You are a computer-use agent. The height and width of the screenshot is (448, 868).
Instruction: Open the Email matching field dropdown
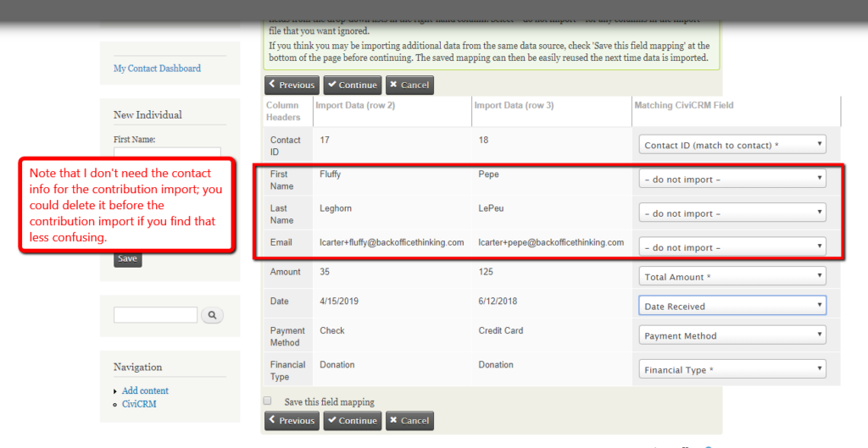[732, 247]
